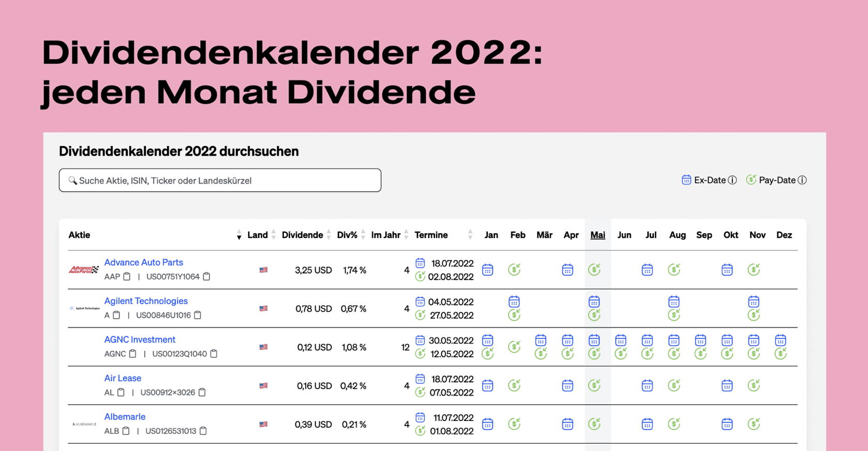Select the Mai month column header
Screen dimensions: 868x451
pyautogui.click(x=597, y=235)
